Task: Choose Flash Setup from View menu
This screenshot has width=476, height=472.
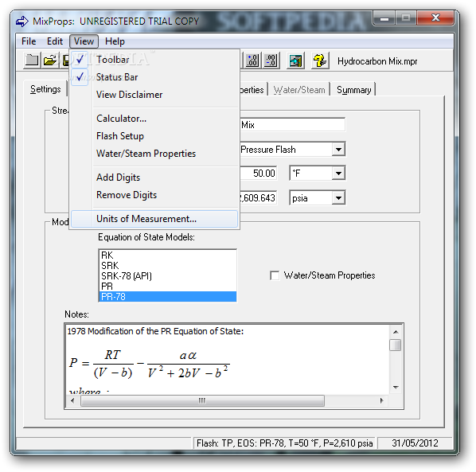Action: click(154, 136)
